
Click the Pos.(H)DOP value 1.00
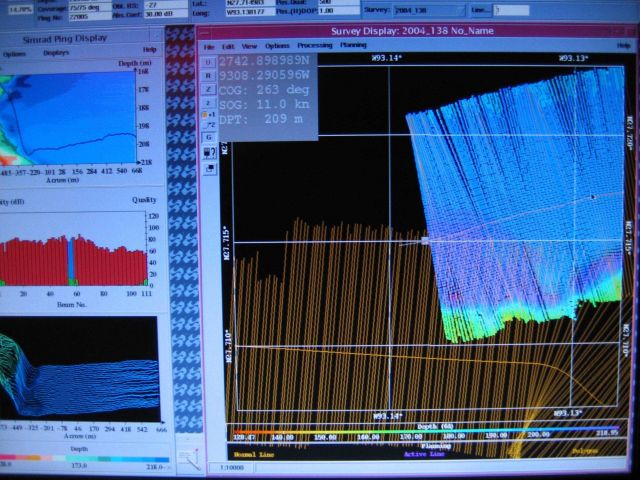point(339,11)
